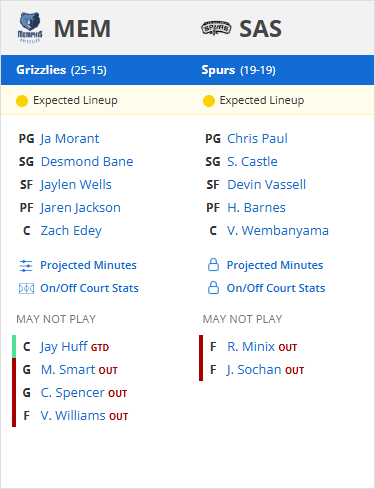
Task: Click the Grizzlies Projected Minutes sliders icon
Action: [x=26, y=266]
